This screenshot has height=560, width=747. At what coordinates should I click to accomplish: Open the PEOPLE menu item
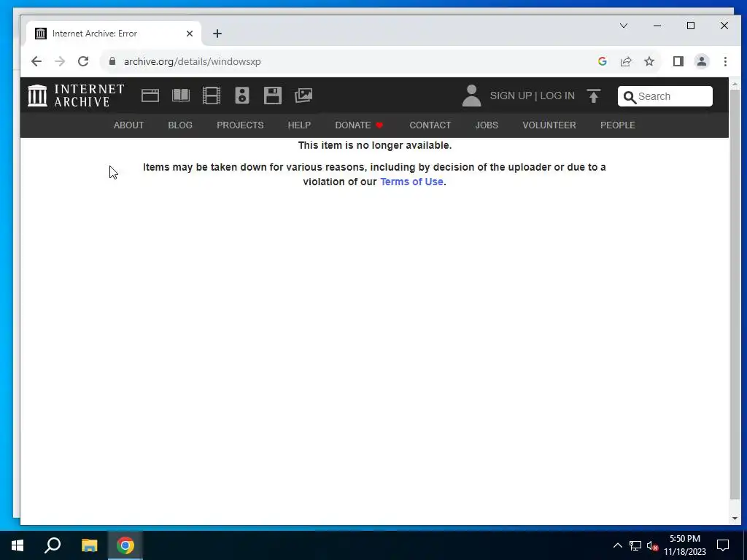tap(617, 125)
